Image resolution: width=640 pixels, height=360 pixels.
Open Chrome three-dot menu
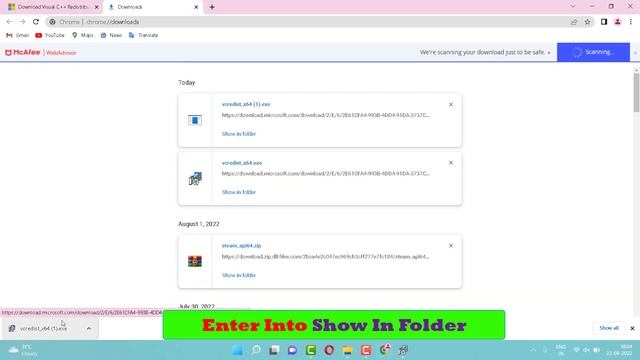tap(631, 22)
